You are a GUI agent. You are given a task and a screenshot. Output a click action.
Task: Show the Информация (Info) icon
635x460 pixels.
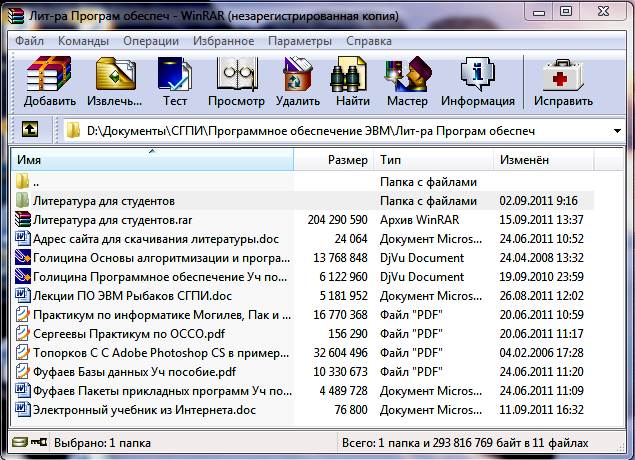click(x=478, y=74)
